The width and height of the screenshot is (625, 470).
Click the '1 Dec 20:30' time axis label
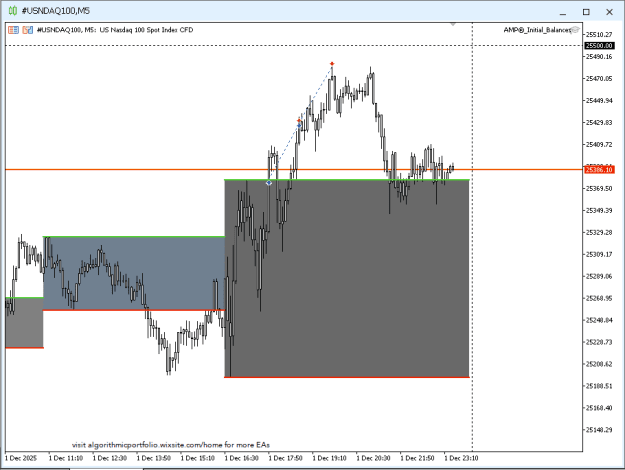click(x=373, y=458)
